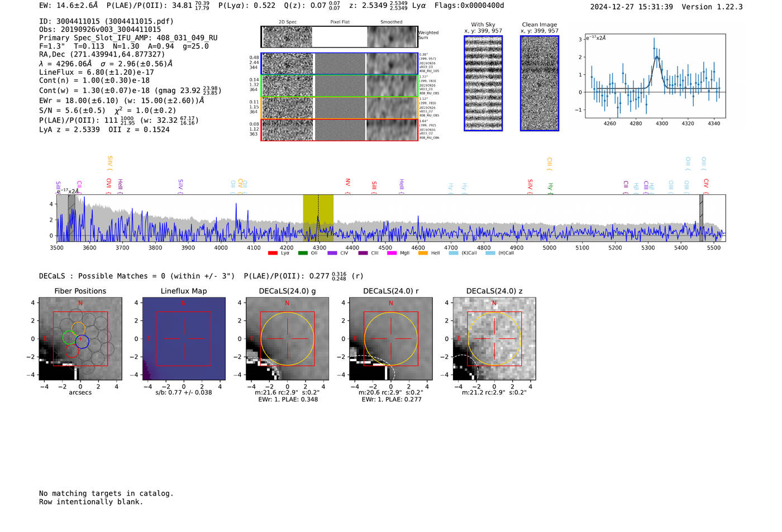
Task: Click the Primary Spec_Slot_IFU_AMP line
Action: click(x=128, y=38)
